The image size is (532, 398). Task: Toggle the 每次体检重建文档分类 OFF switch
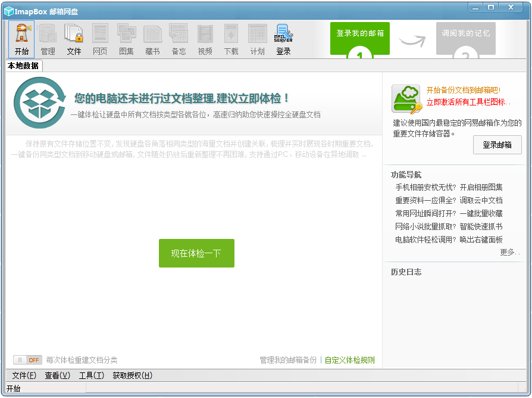27,360
